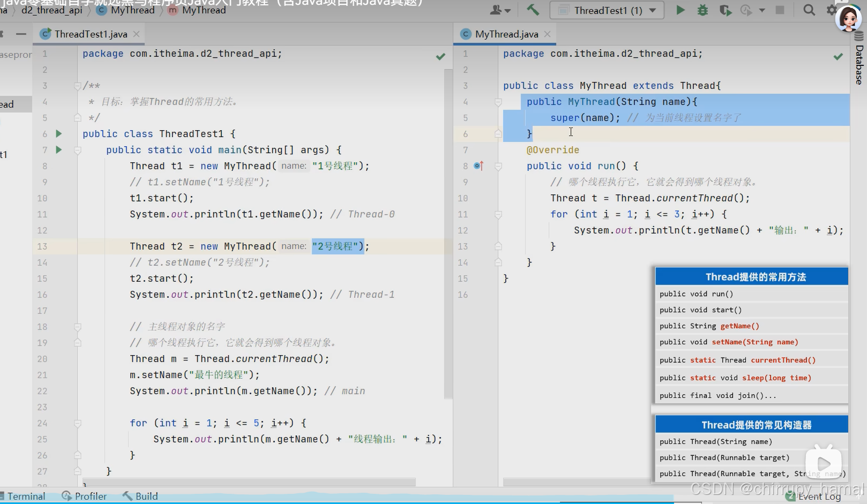
Task: Stop execution with the square stop icon
Action: click(x=780, y=10)
